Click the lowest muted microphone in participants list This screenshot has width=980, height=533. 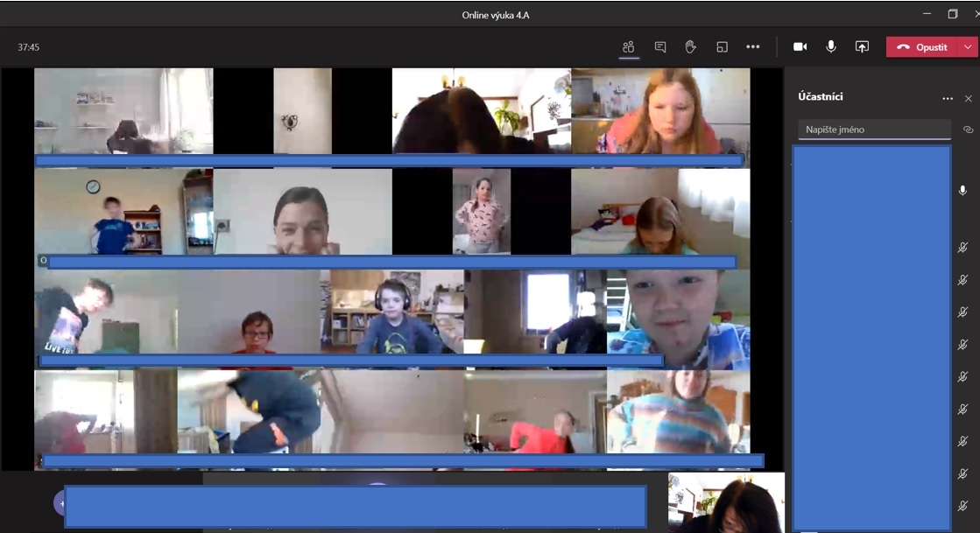pos(962,506)
